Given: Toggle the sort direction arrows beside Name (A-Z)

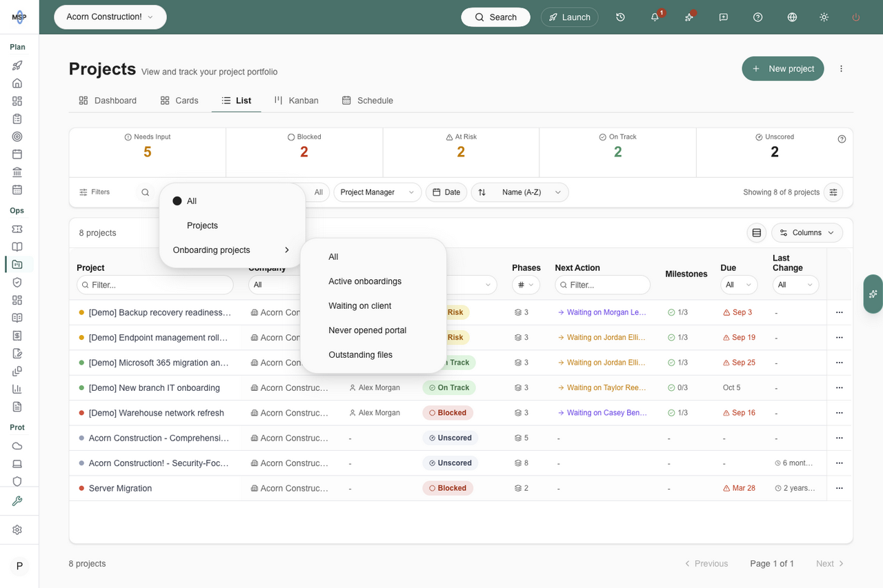Looking at the screenshot, I should 482,192.
